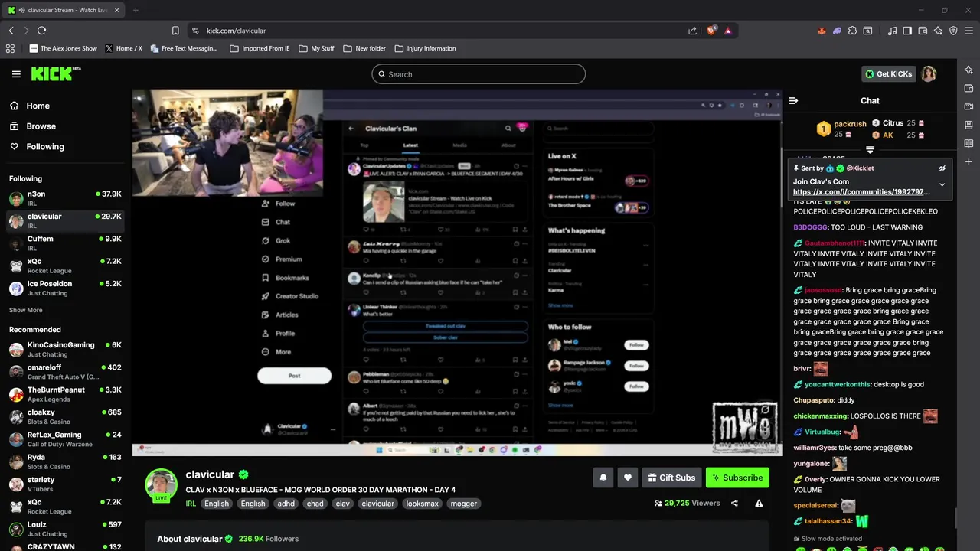Open reading list icon in the side strip

969,143
